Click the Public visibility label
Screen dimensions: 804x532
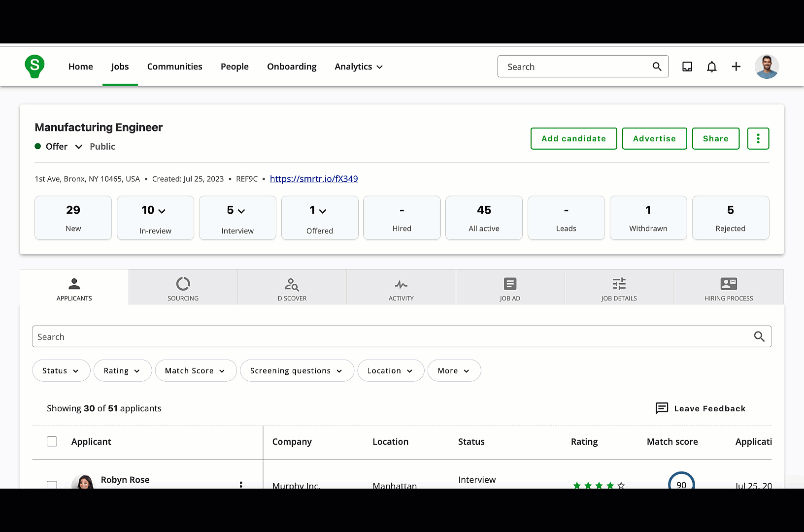tap(102, 146)
